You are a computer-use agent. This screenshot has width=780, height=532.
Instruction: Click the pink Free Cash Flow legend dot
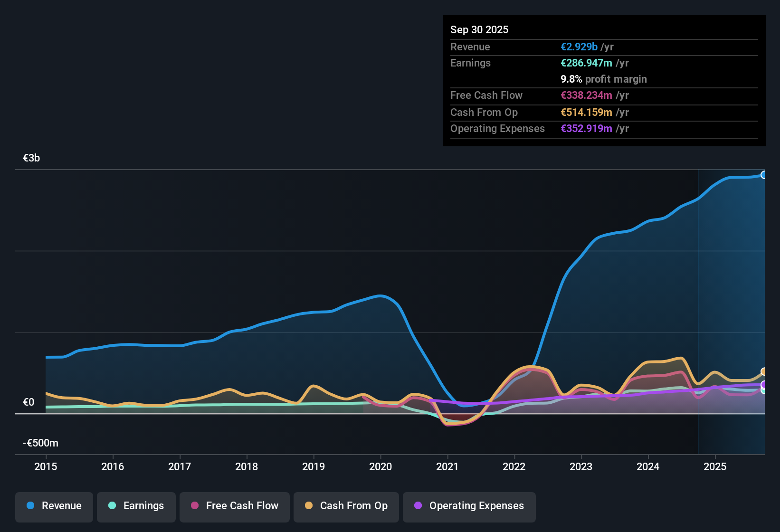click(195, 505)
